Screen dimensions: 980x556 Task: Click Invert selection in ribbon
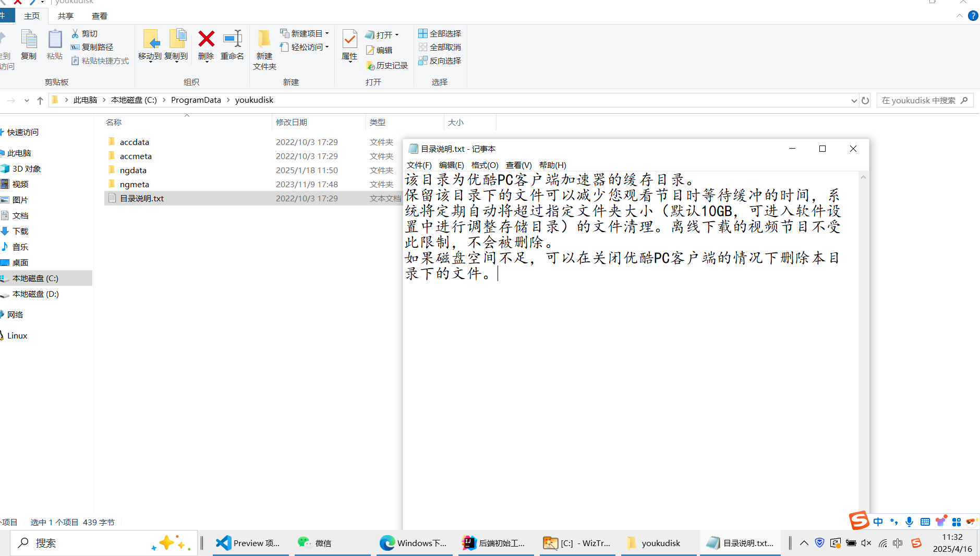click(440, 61)
